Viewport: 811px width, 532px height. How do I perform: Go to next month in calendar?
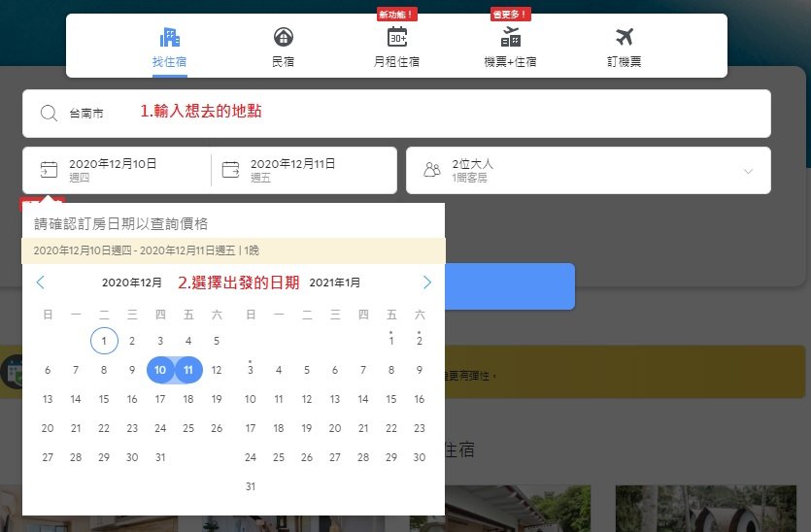426,283
